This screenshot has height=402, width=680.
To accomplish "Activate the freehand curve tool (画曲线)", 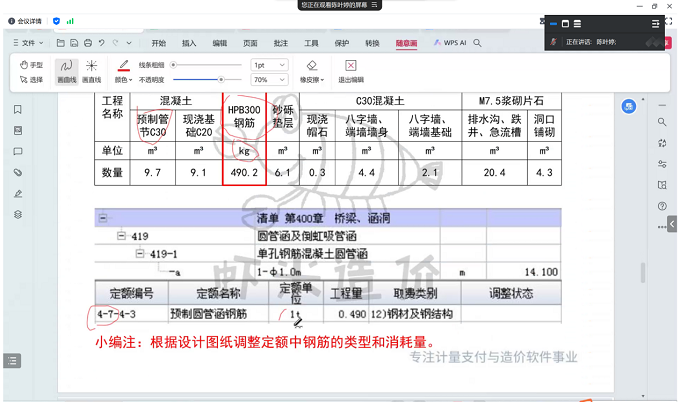I will [x=67, y=70].
